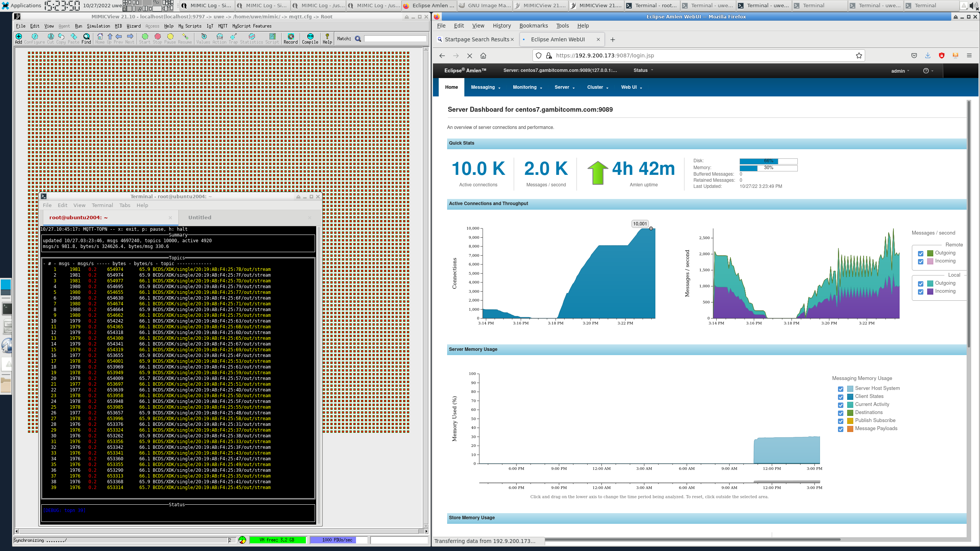Click the Up arrow icon in MIMICView toolbar
Viewport: 980px width, 551px height.
click(109, 38)
